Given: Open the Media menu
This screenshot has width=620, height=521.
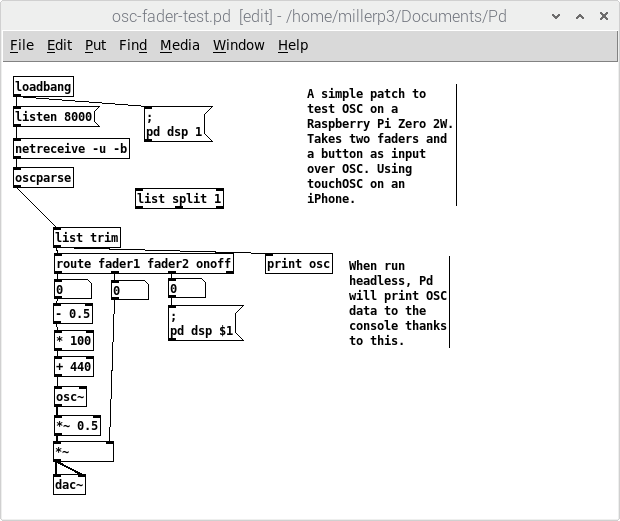Looking at the screenshot, I should click(x=180, y=45).
